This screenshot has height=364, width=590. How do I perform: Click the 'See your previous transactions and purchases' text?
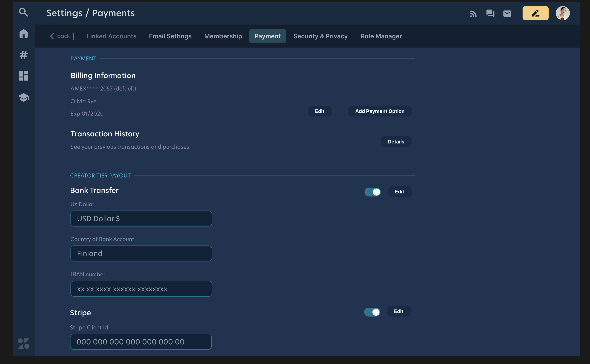130,147
